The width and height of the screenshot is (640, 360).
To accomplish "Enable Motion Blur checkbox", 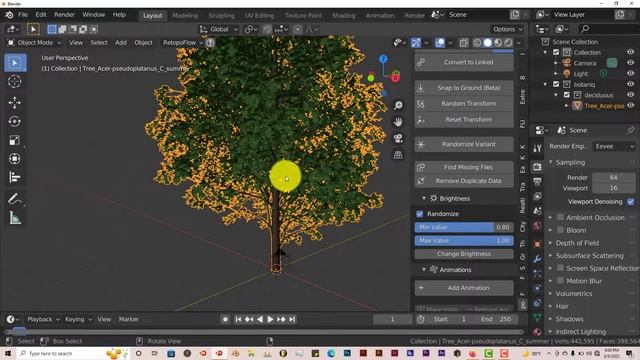I will click(x=560, y=281).
